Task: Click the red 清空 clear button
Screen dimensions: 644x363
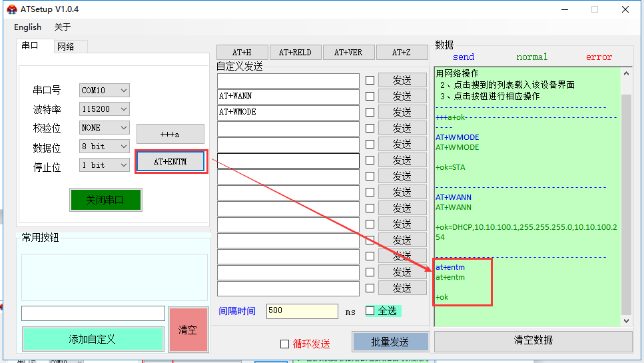Action: pyautogui.click(x=188, y=330)
